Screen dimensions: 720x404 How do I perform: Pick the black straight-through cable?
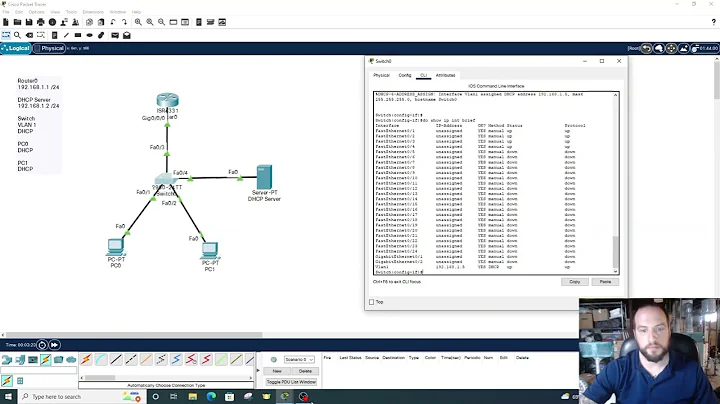tap(116, 359)
